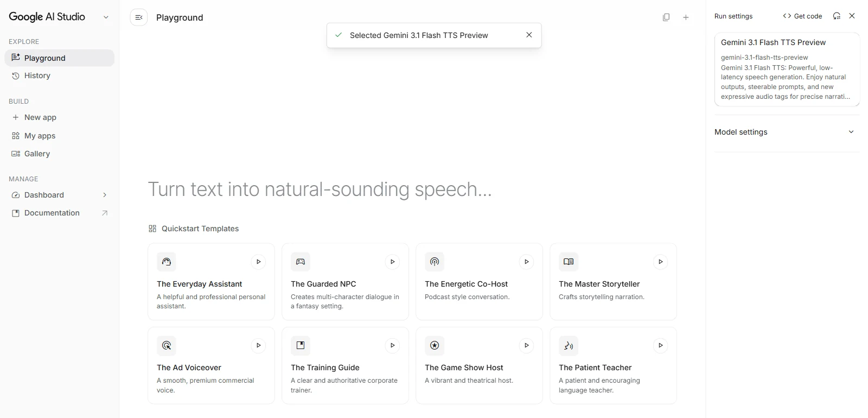Click the Quickstart Templates grid icon
868x418 pixels.
click(152, 229)
